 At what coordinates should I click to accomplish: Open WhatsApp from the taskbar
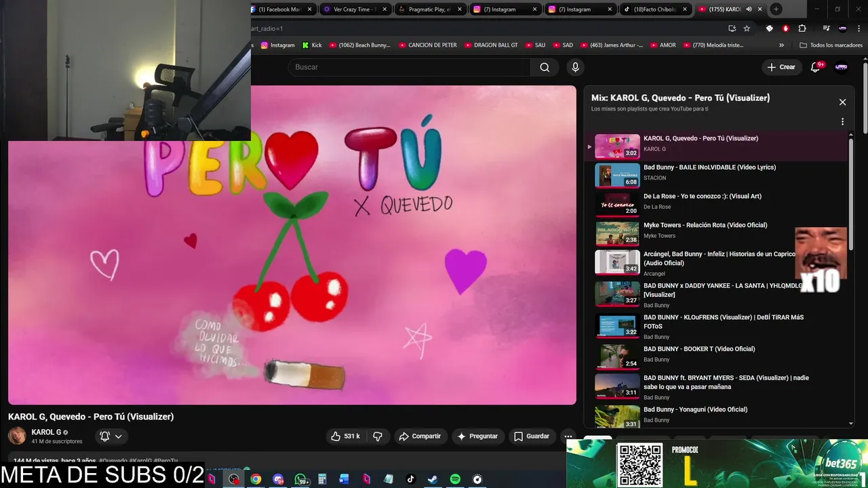[300, 479]
